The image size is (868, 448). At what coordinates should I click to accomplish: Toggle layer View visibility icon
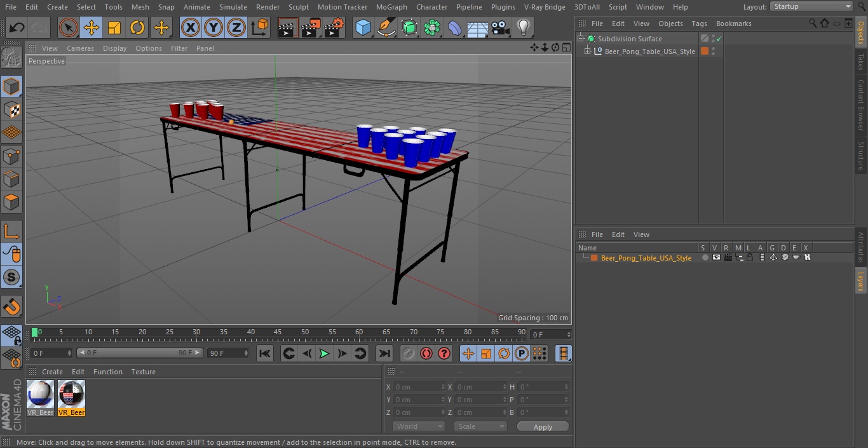point(716,257)
